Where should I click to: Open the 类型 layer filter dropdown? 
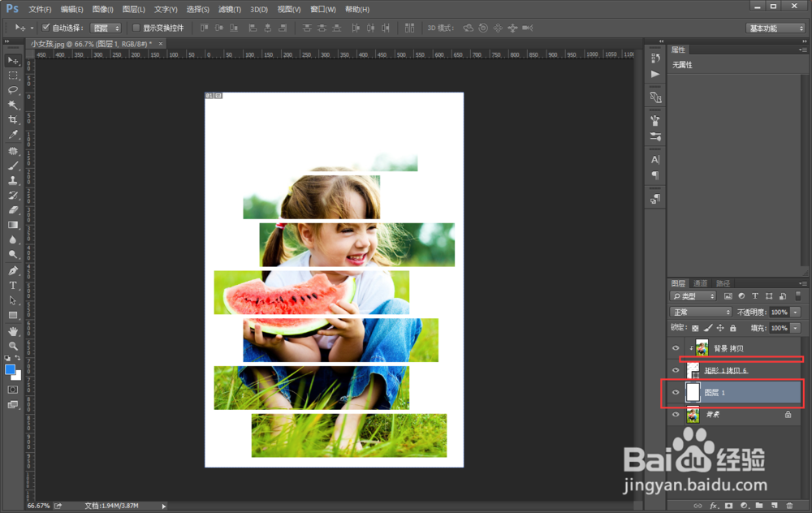(693, 296)
